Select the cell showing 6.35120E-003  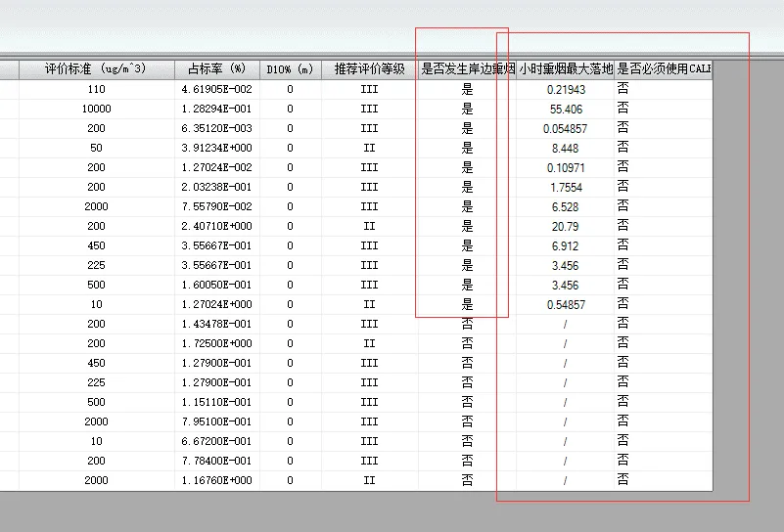tap(217, 128)
